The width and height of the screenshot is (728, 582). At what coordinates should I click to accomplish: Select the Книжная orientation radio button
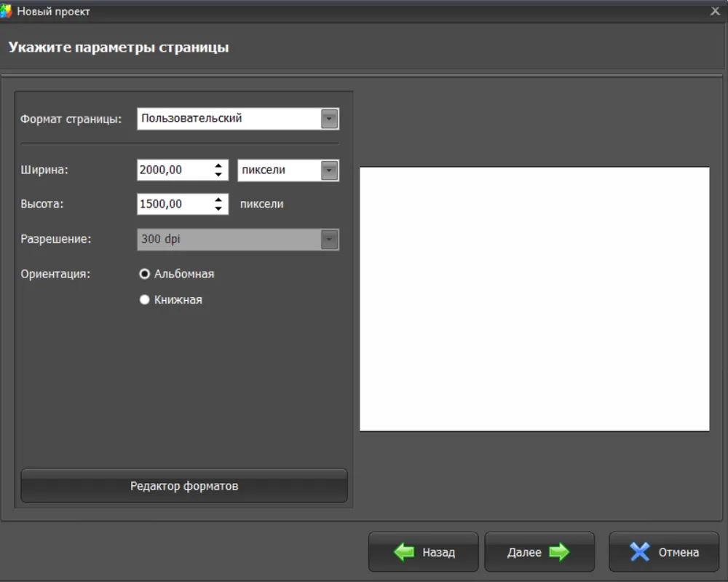[x=144, y=299]
